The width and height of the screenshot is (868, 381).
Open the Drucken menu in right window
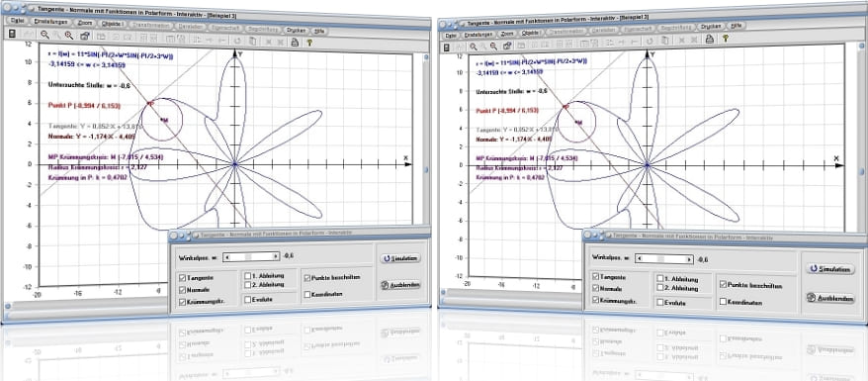(710, 26)
